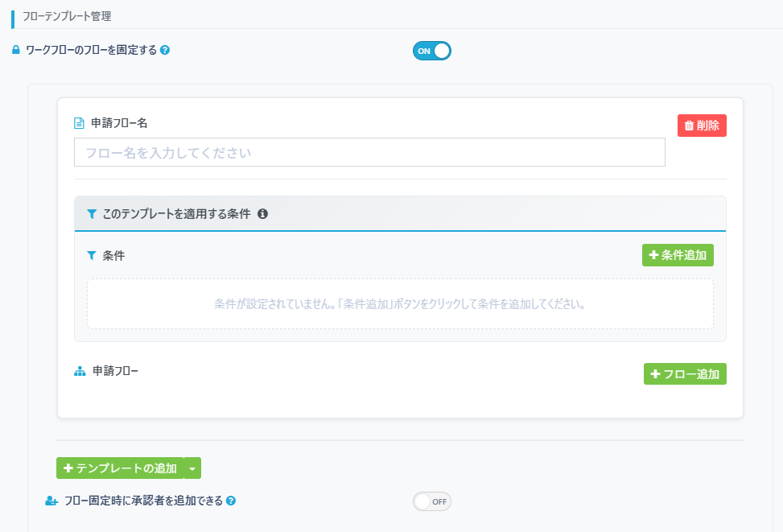The image size is (783, 532).
Task: Click the filter icon in このテンプレートを適用する条件 header
Action: [x=91, y=213]
